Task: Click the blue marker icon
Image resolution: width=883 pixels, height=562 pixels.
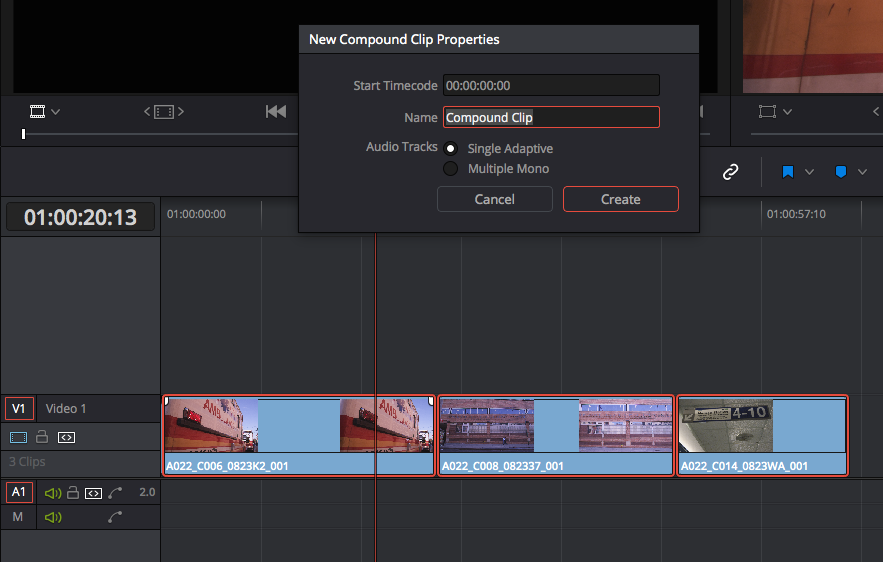Action: tap(841, 172)
